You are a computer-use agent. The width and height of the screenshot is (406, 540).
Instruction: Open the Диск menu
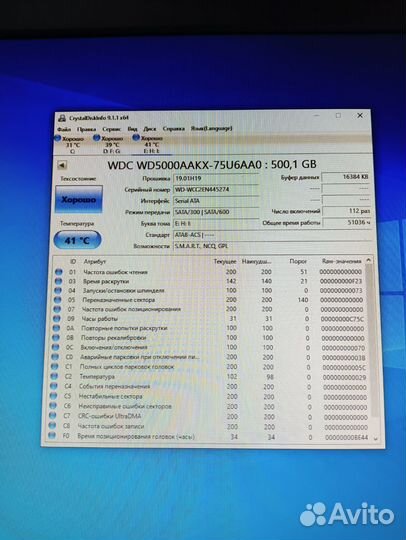(149, 129)
